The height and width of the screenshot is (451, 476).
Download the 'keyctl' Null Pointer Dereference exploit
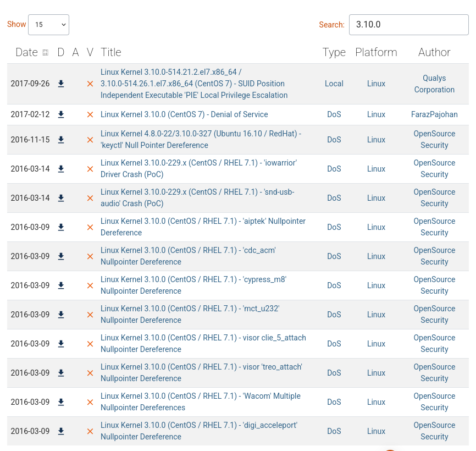61,140
